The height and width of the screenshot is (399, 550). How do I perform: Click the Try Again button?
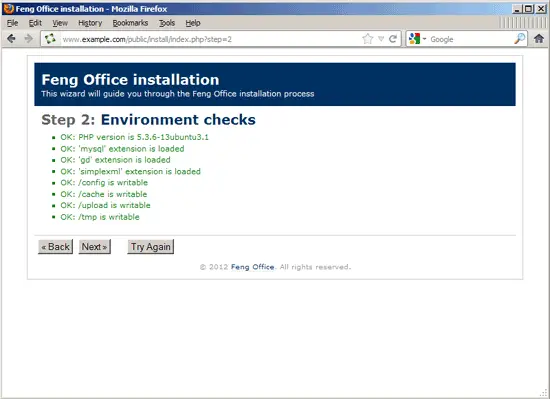tap(150, 247)
